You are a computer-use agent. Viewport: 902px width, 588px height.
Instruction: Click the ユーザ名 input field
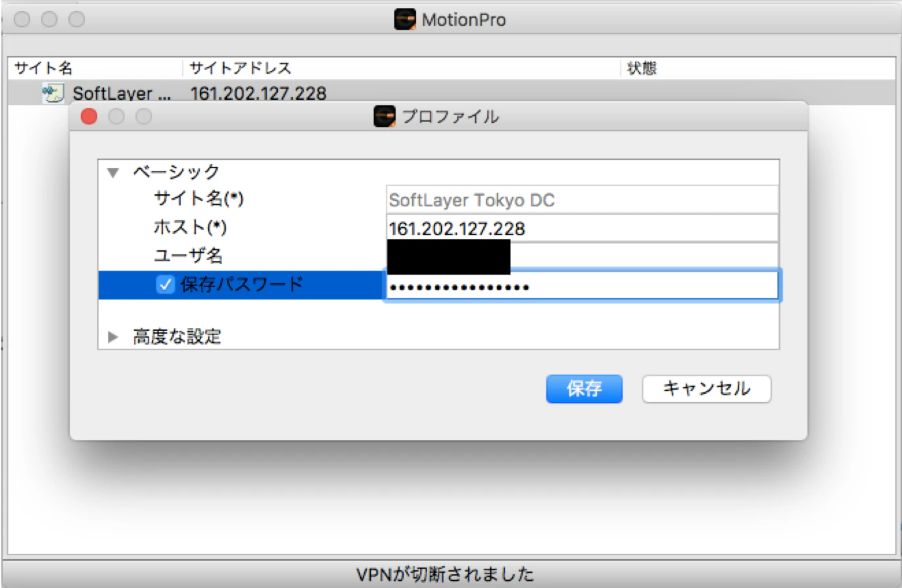click(582, 256)
